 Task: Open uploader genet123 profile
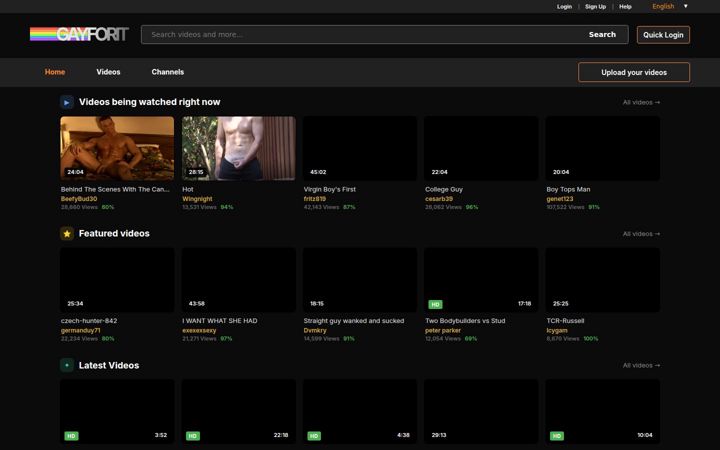click(x=560, y=199)
